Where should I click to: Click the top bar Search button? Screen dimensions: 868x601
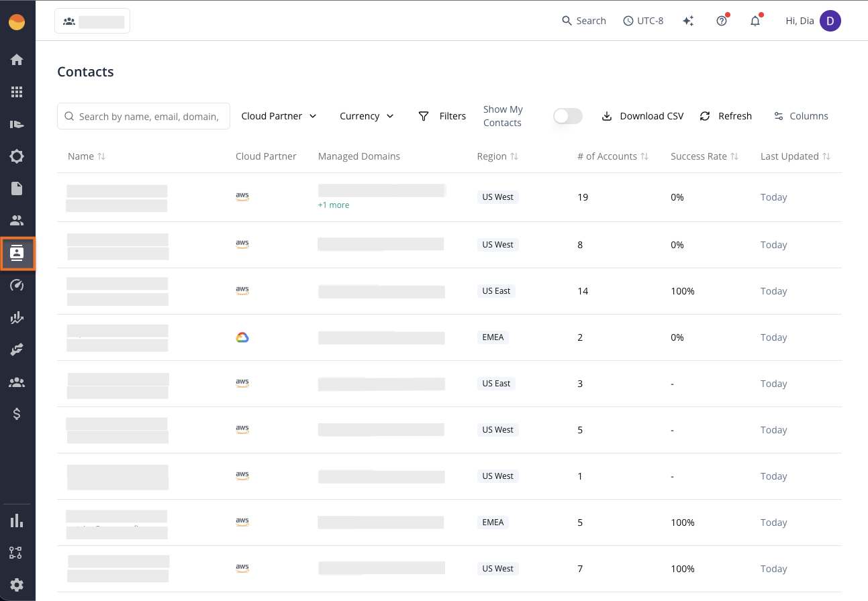point(584,21)
